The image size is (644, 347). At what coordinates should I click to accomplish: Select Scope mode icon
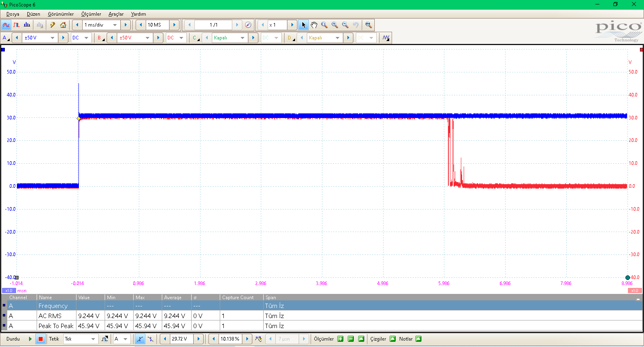[6, 25]
